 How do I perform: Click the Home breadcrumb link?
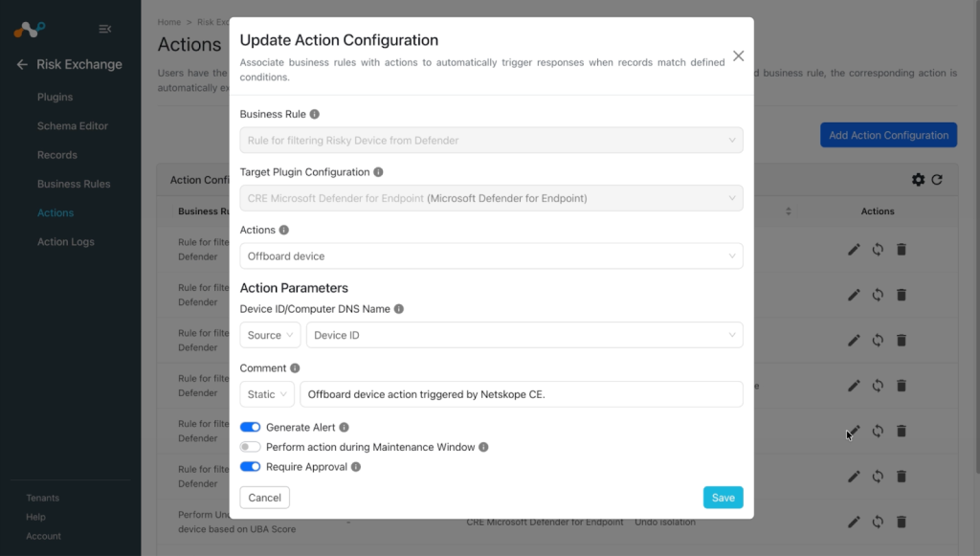pyautogui.click(x=168, y=22)
